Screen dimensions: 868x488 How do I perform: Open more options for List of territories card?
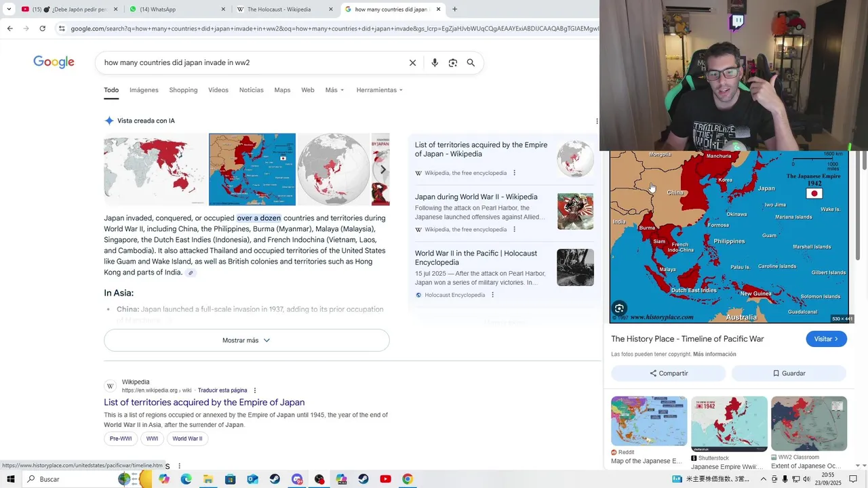coord(514,173)
